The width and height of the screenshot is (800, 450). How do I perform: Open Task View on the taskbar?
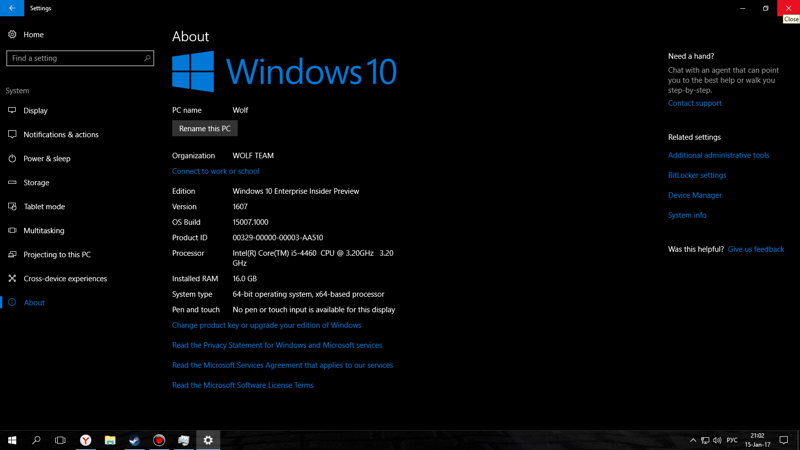(60, 440)
